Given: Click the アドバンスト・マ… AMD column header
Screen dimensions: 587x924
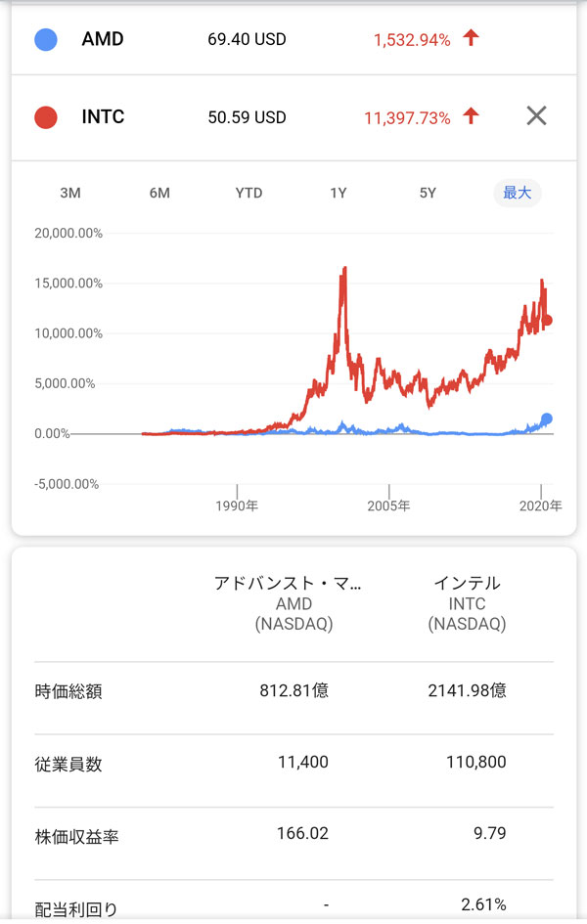Looking at the screenshot, I should tap(288, 603).
